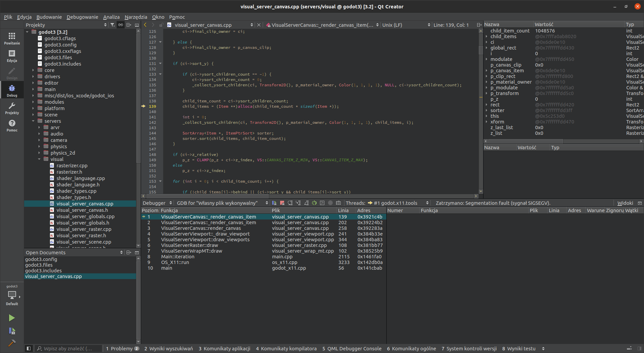Click the editor vertical scrollbar handle
The width and height of the screenshot is (644, 353).
click(481, 50)
